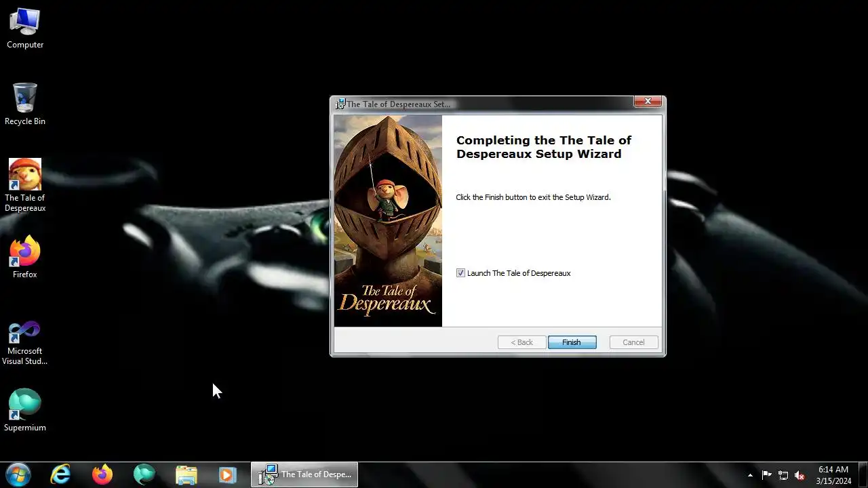868x488 pixels.
Task: Close the setup wizard window
Action: tap(648, 102)
